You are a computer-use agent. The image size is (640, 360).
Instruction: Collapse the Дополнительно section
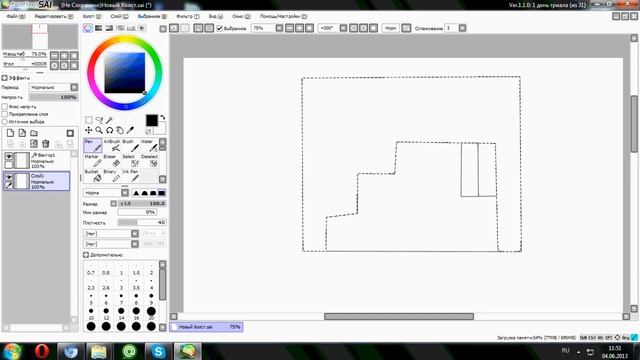point(86,255)
